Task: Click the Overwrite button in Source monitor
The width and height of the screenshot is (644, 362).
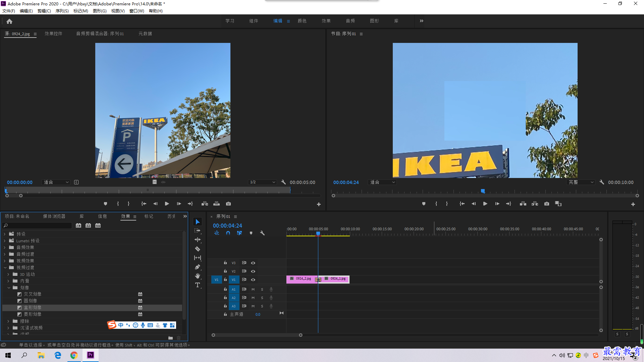Action: coord(217,204)
